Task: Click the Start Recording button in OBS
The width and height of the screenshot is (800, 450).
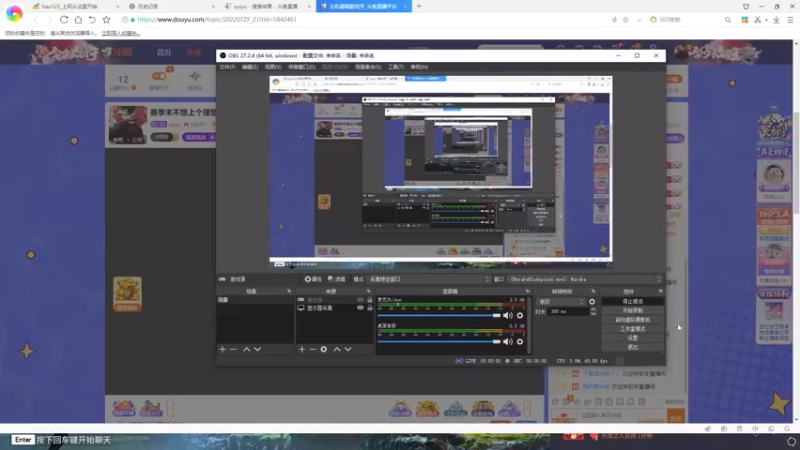Action: [x=633, y=310]
